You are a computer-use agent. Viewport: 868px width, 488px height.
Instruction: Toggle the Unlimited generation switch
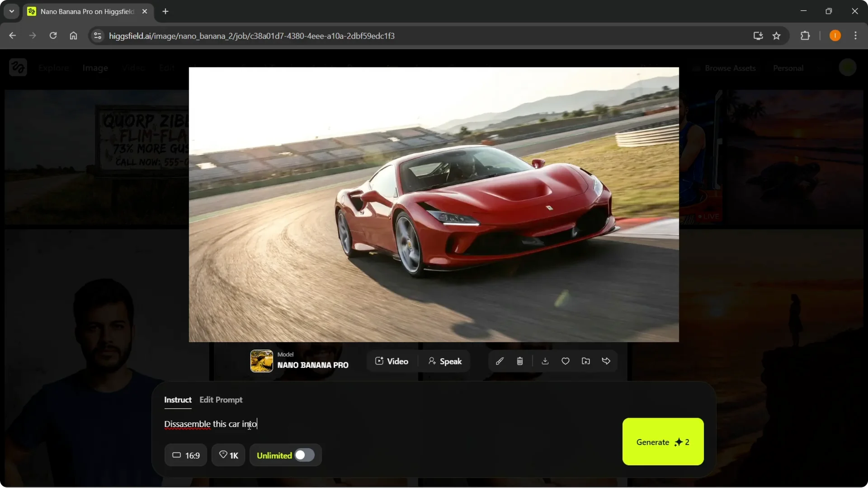point(304,455)
